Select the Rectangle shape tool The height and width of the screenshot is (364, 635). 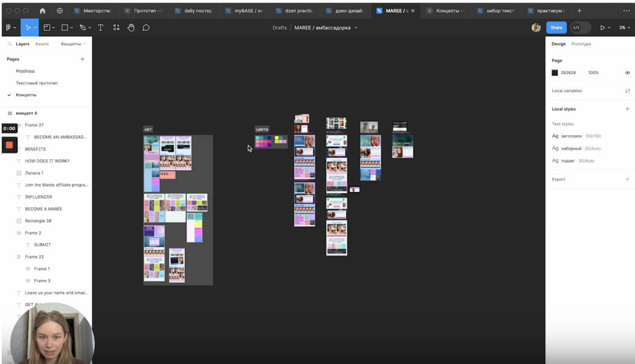tap(65, 28)
